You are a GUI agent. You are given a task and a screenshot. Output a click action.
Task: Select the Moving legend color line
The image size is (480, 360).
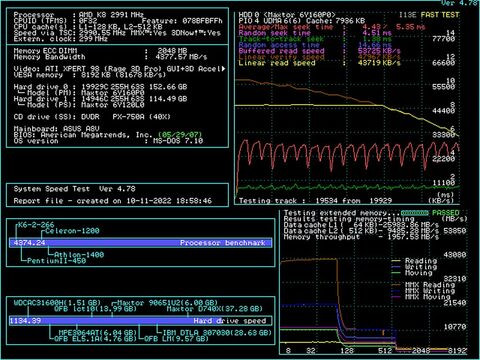[396, 273]
